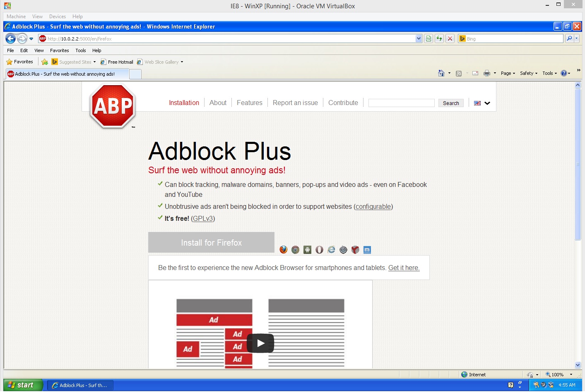
Task: Click the Search button on site
Action: (451, 103)
